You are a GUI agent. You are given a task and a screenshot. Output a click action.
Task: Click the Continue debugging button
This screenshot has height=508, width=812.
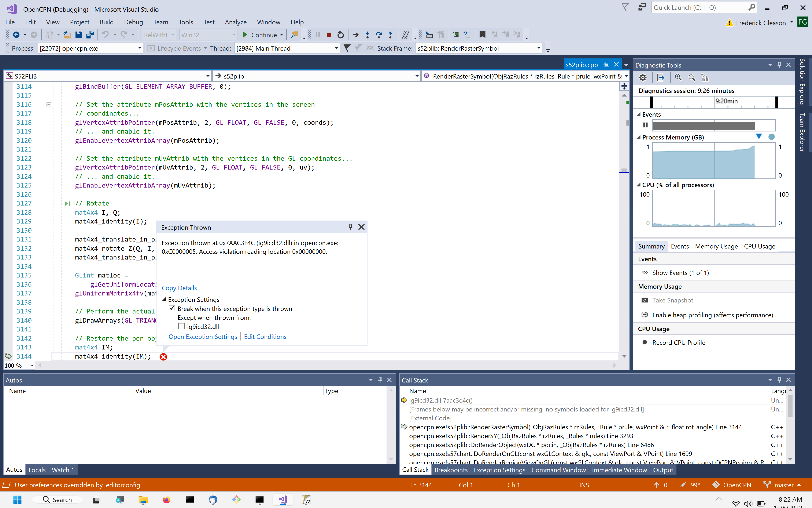260,35
